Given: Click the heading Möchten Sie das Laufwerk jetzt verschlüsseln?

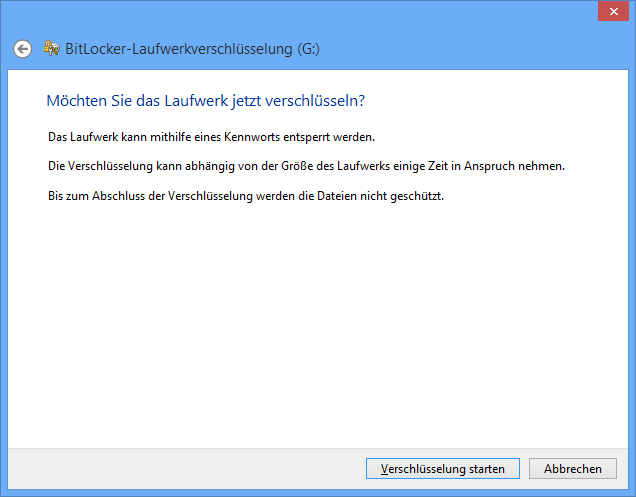Looking at the screenshot, I should [206, 101].
